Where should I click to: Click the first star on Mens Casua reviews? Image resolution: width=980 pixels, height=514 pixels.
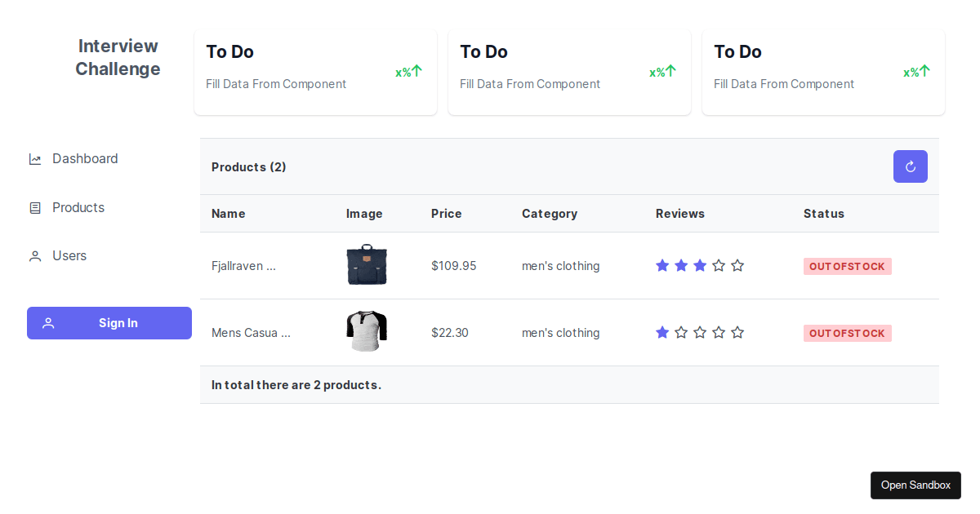[x=662, y=332]
